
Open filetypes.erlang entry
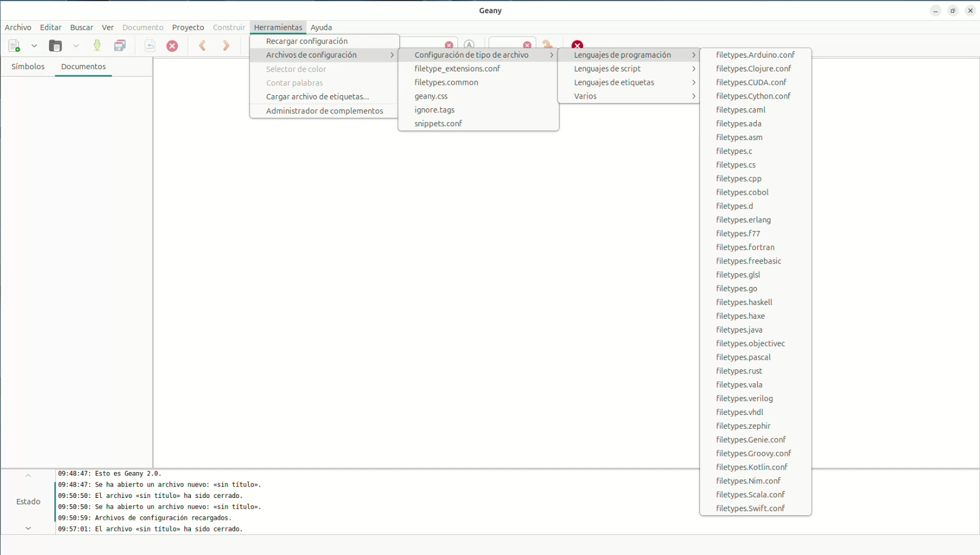(755, 220)
